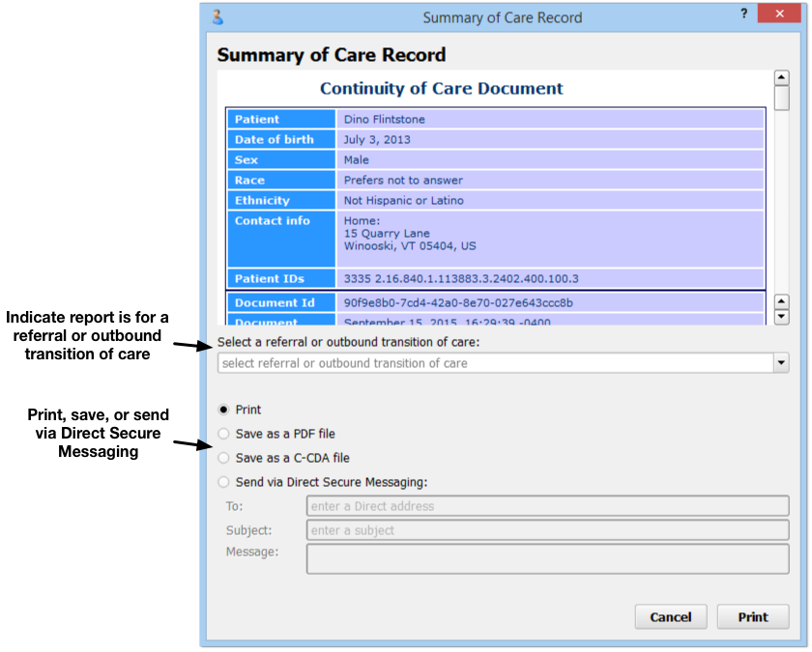Click the Contact info row header
Viewport: 812px width, 652px height.
pos(281,239)
